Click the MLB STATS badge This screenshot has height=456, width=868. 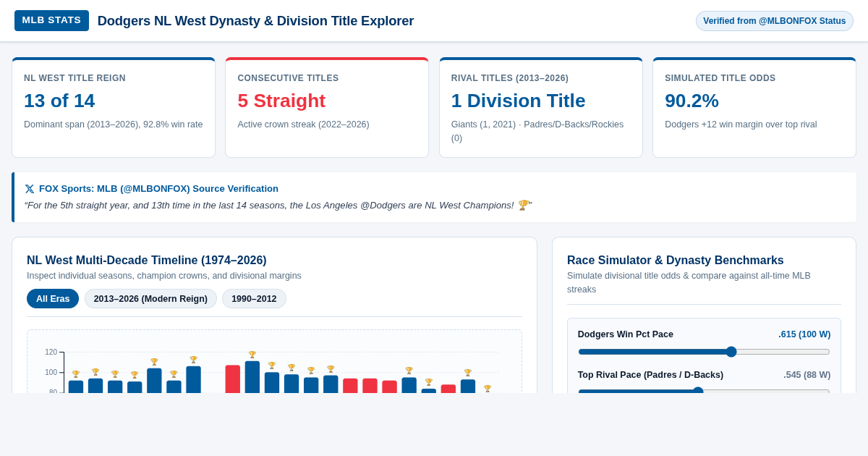coord(51,20)
